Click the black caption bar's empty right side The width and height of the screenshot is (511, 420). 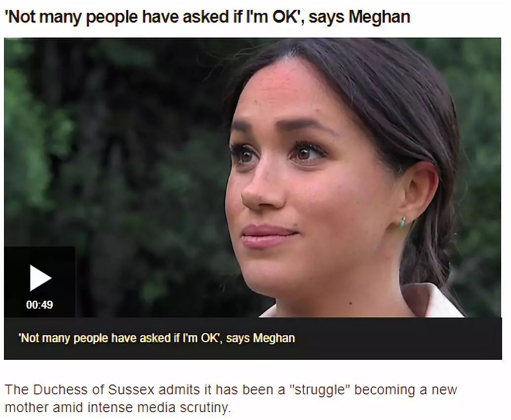398,339
